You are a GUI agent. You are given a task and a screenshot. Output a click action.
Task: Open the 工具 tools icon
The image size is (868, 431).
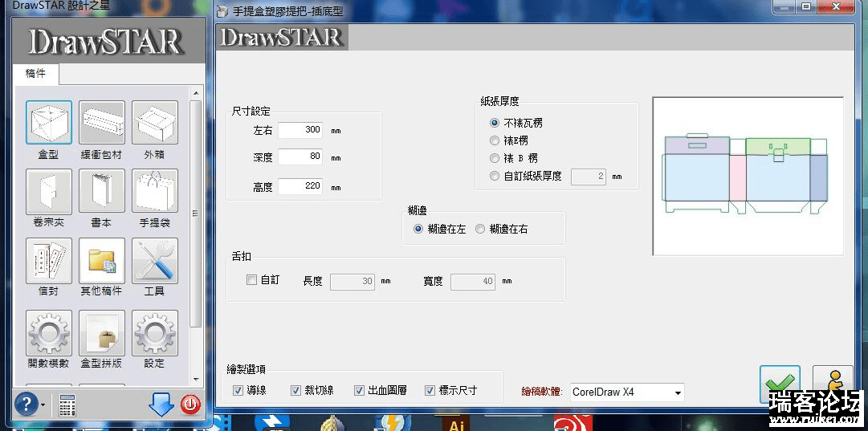(x=154, y=260)
